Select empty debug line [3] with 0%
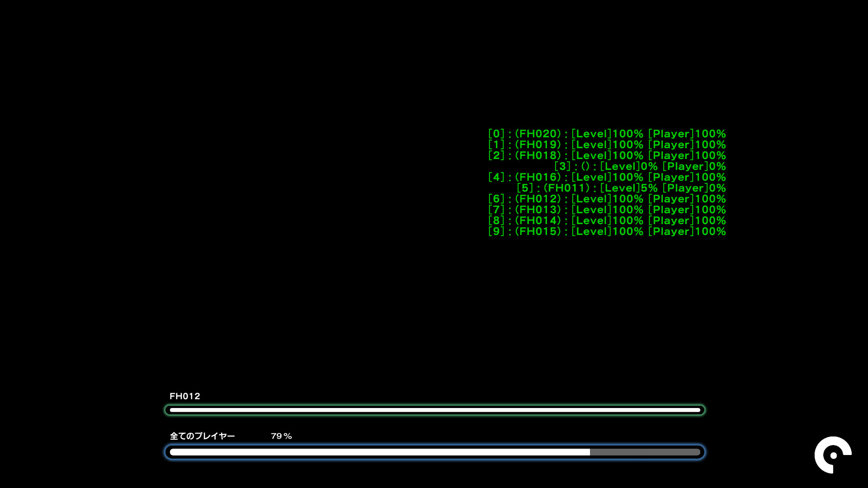868x488 pixels. coord(640,166)
